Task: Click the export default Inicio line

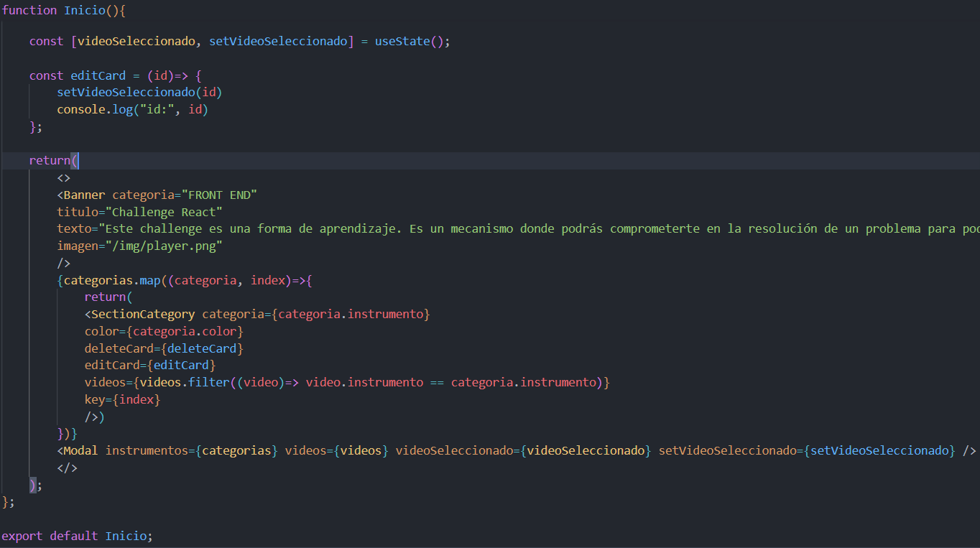Action: tap(78, 537)
